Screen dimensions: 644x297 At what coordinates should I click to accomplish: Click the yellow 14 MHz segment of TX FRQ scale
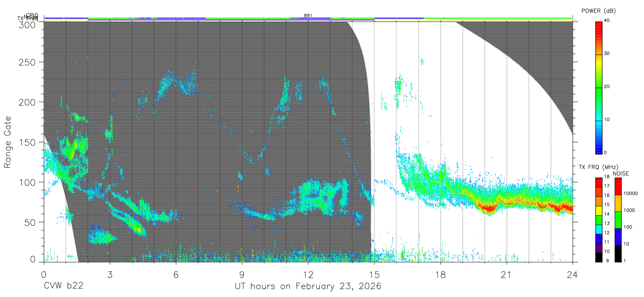pyautogui.click(x=599, y=211)
